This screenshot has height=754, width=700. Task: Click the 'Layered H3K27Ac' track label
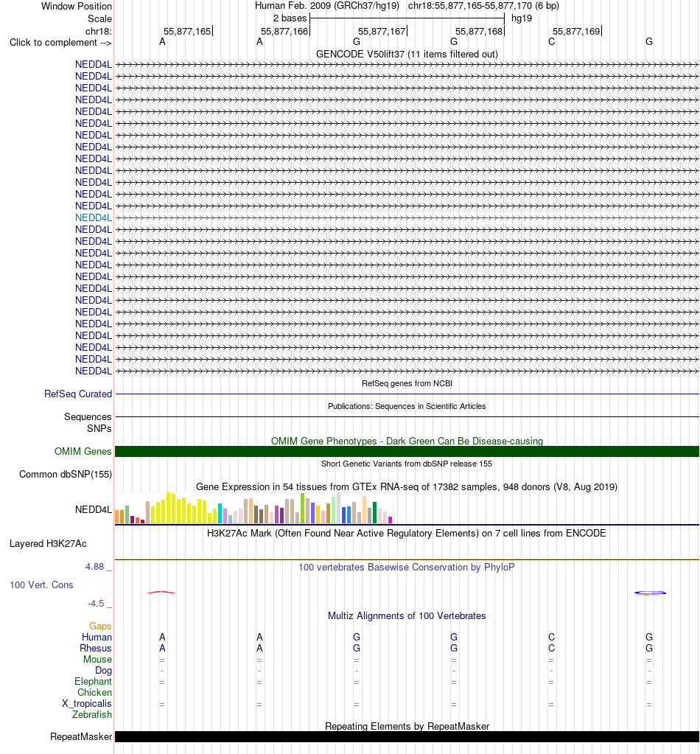tap(48, 543)
